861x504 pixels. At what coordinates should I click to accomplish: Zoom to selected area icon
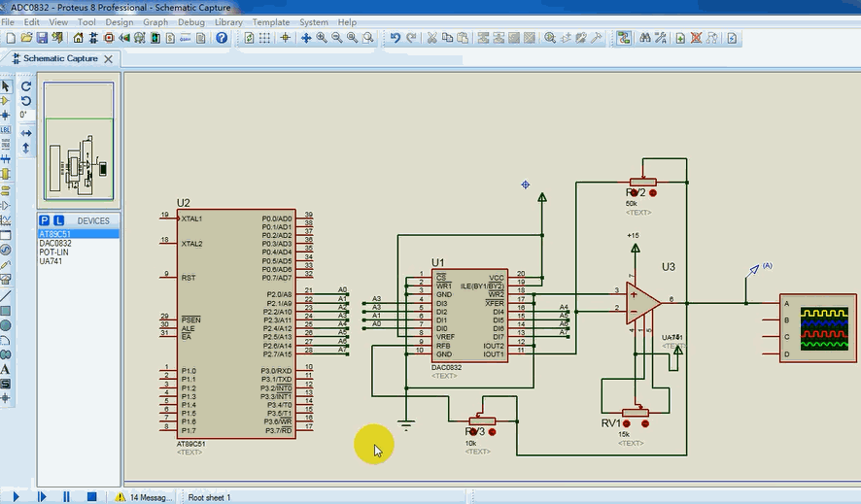click(x=368, y=38)
